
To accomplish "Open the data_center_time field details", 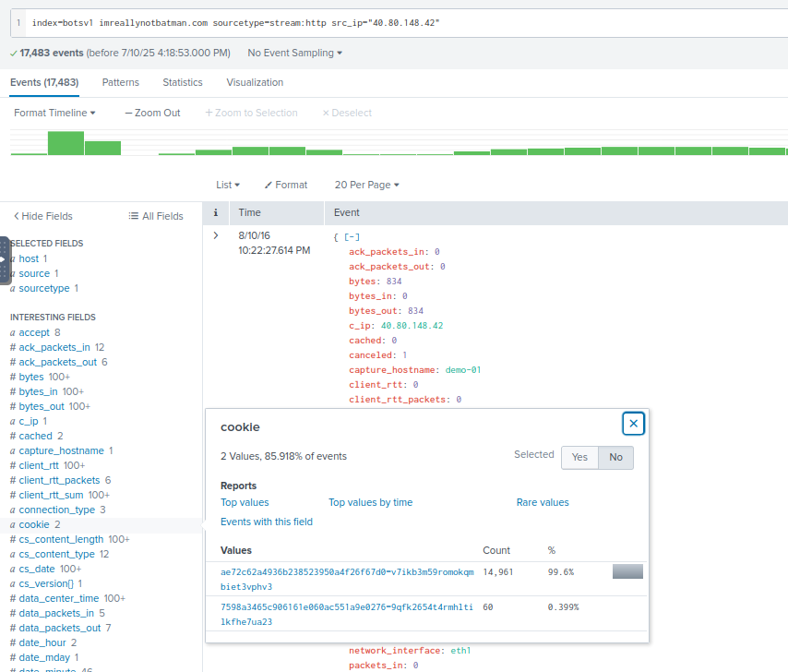I will [59, 599].
